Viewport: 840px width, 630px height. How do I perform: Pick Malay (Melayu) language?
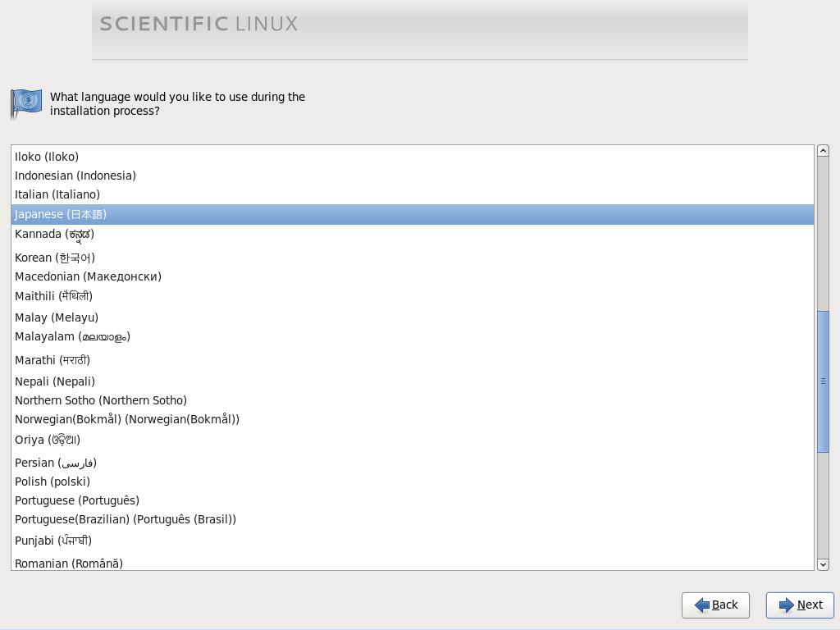coord(413,317)
